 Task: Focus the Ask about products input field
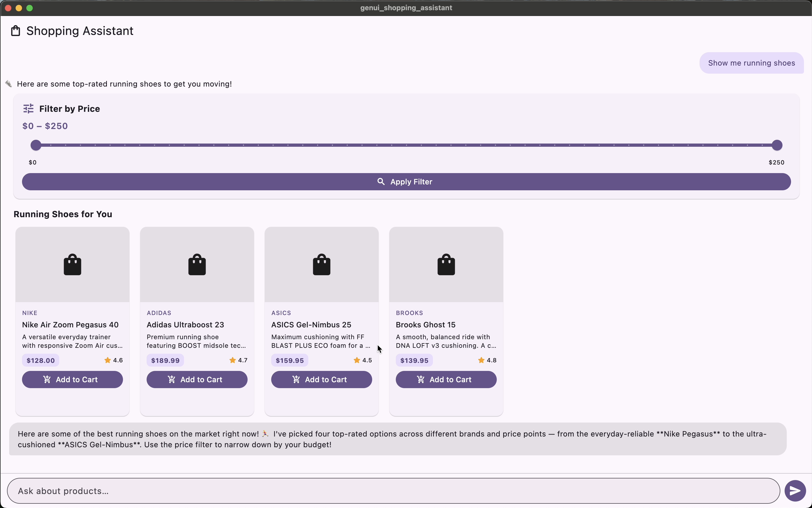pos(393,491)
